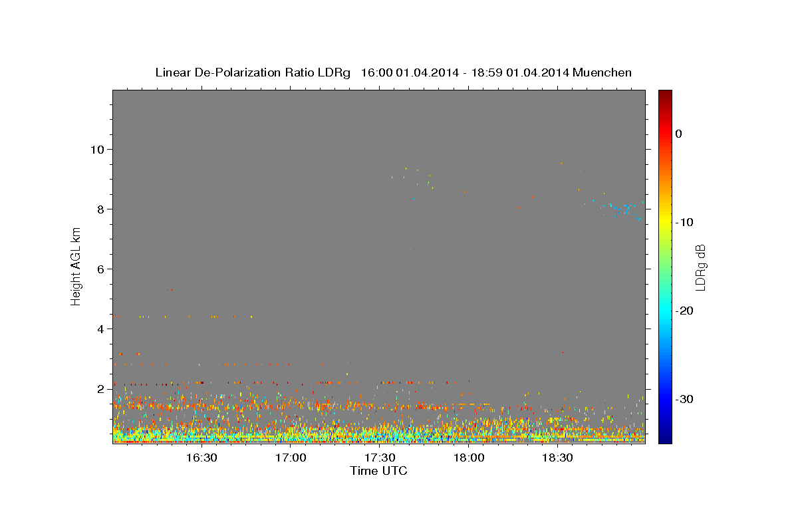
Task: Click the -30 dB colorbar label
Action: [x=685, y=399]
